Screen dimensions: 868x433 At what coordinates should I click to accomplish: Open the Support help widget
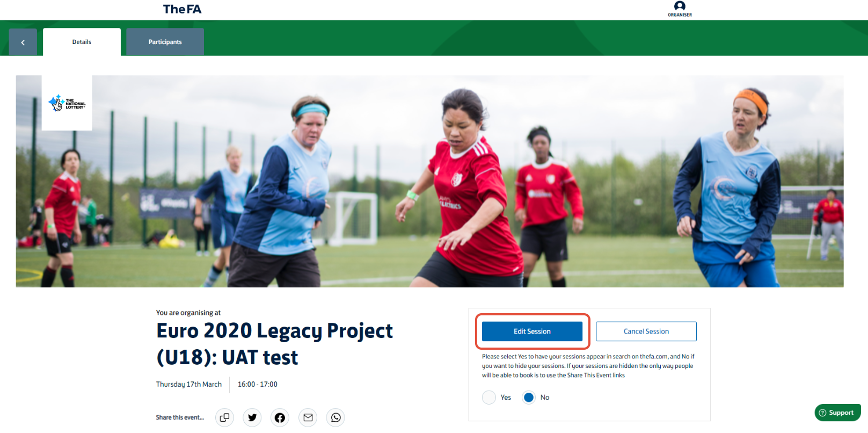(x=837, y=413)
